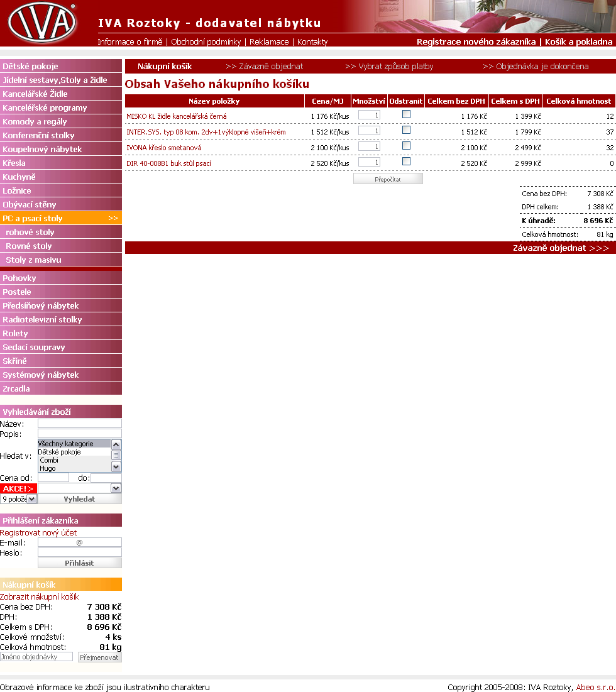Mark DIR 40-008B1 buk stůl for removal
616x692 pixels.
coord(406,162)
